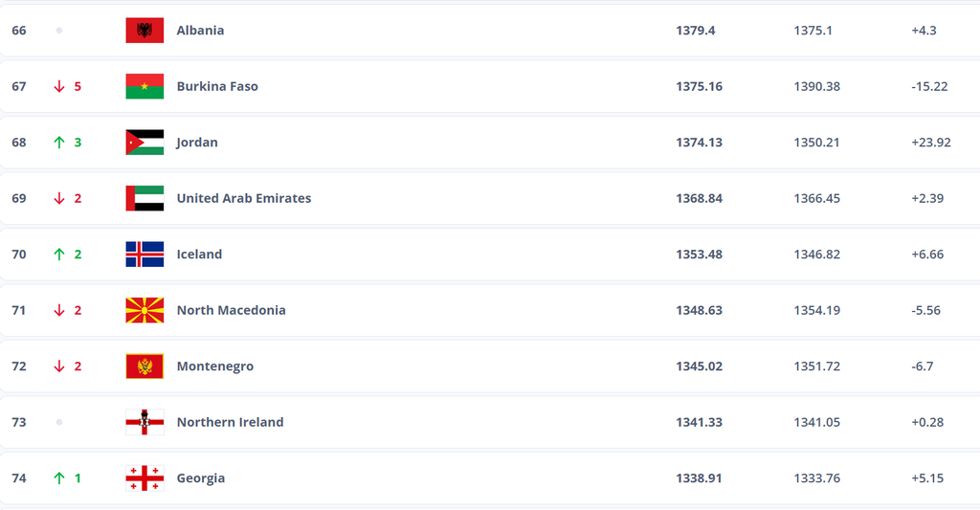The height and width of the screenshot is (510, 980).
Task: Open the North Macedonia team page
Action: (x=231, y=310)
